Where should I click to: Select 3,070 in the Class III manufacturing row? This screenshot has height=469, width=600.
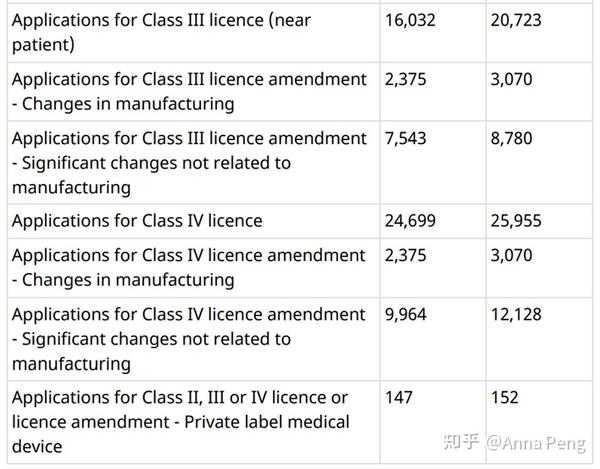511,79
